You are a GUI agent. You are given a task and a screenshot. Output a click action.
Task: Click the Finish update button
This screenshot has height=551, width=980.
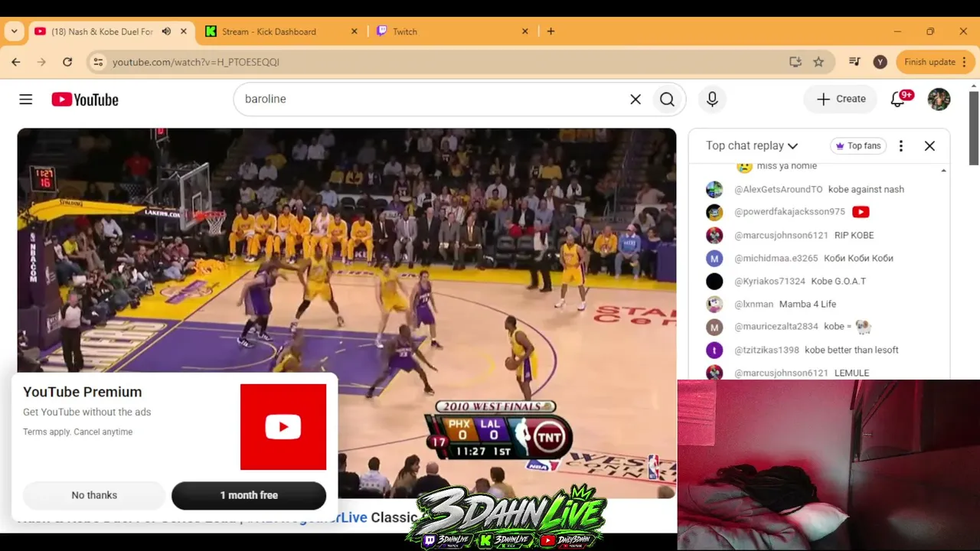pyautogui.click(x=929, y=62)
